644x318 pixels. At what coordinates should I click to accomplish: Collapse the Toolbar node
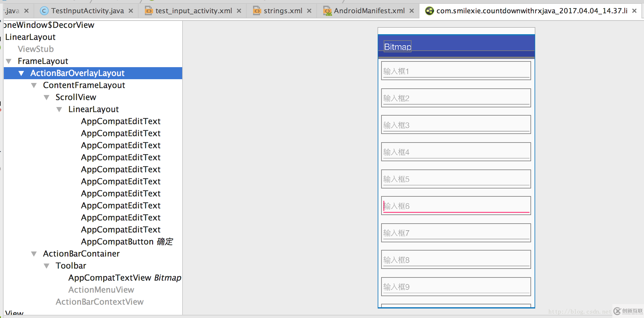pos(46,266)
